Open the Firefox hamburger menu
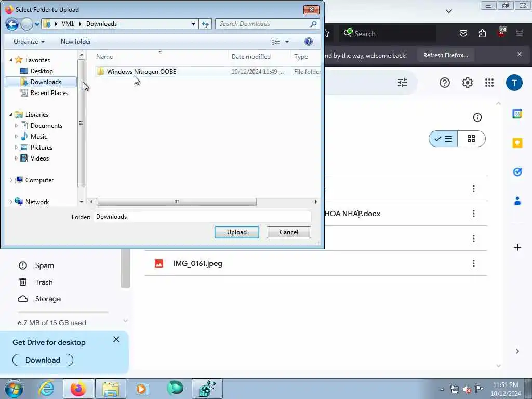Viewport: 532px width, 399px height. [520, 33]
